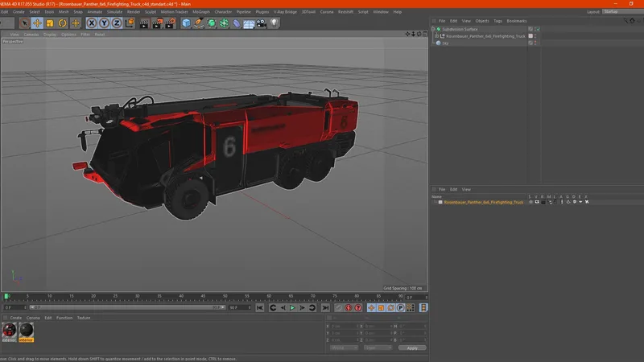The height and width of the screenshot is (362, 644).
Task: Activate the Scale tool in top toolbar
Action: coord(50,23)
